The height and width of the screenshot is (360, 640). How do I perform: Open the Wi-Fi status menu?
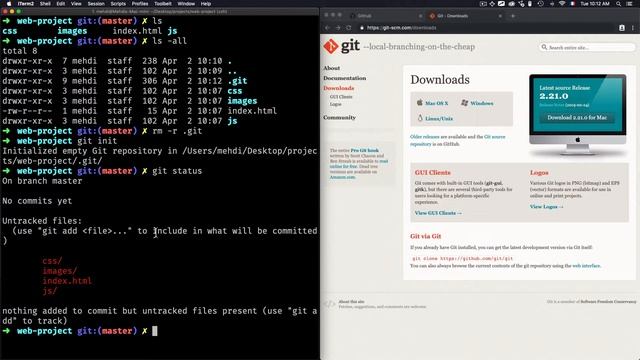(562, 4)
